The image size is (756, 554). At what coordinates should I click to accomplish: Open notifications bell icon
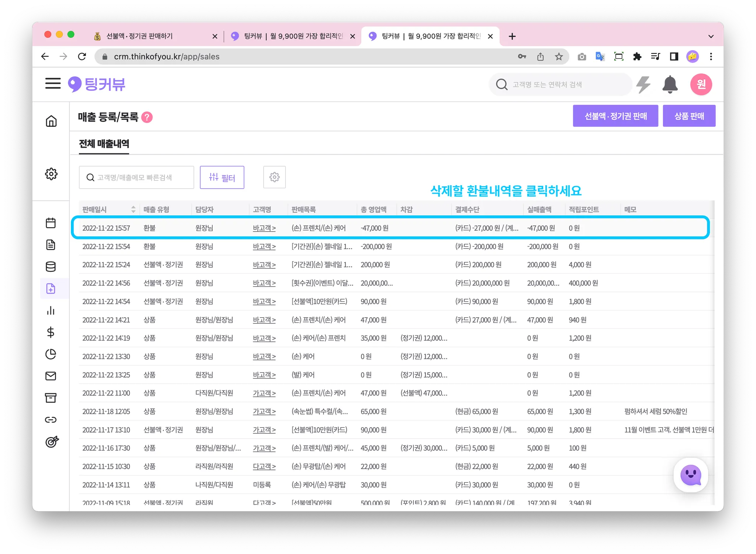670,84
